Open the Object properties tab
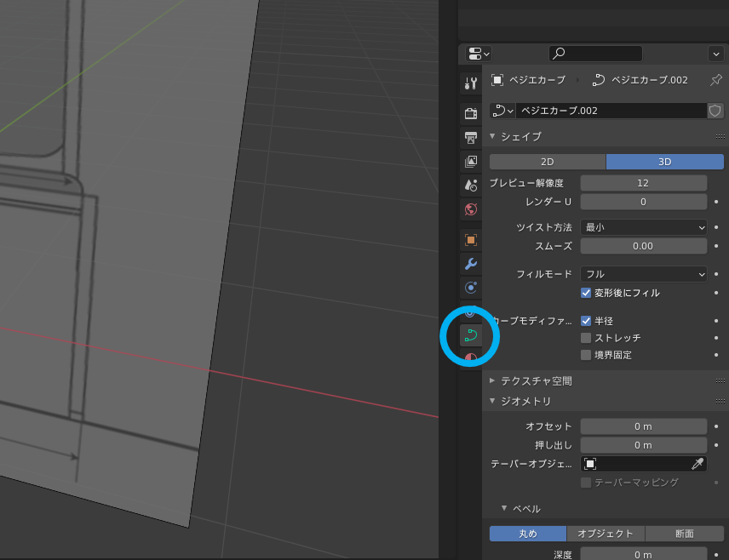This screenshot has height=560, width=729. click(470, 240)
